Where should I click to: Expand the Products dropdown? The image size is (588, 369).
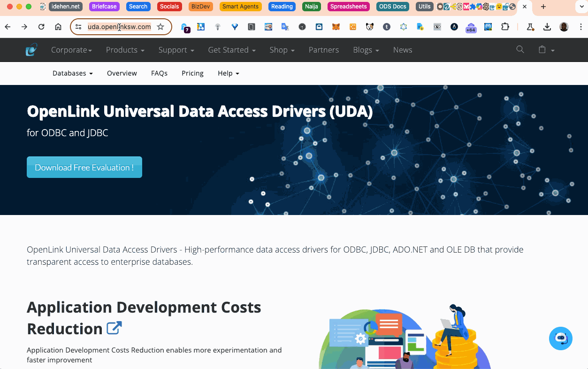tap(125, 50)
